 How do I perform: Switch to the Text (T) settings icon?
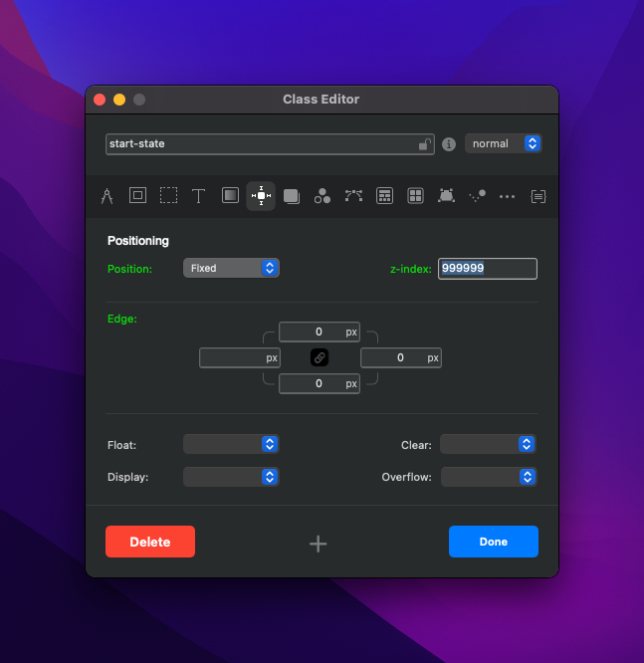click(x=199, y=196)
